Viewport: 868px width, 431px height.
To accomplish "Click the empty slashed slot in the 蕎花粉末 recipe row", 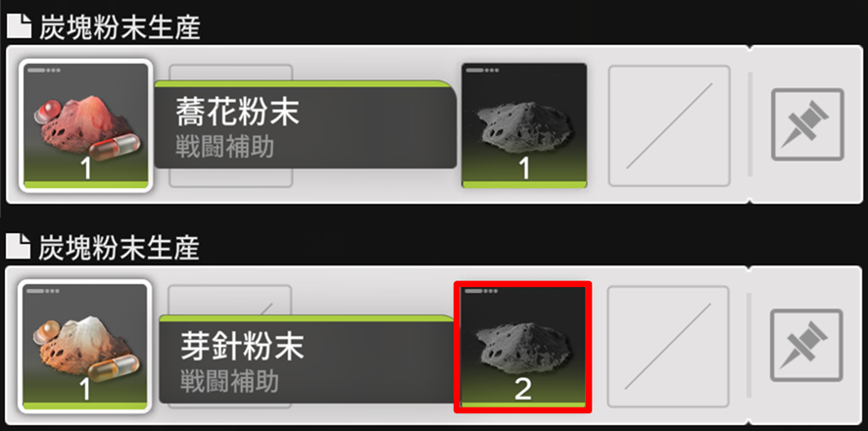I will click(669, 125).
